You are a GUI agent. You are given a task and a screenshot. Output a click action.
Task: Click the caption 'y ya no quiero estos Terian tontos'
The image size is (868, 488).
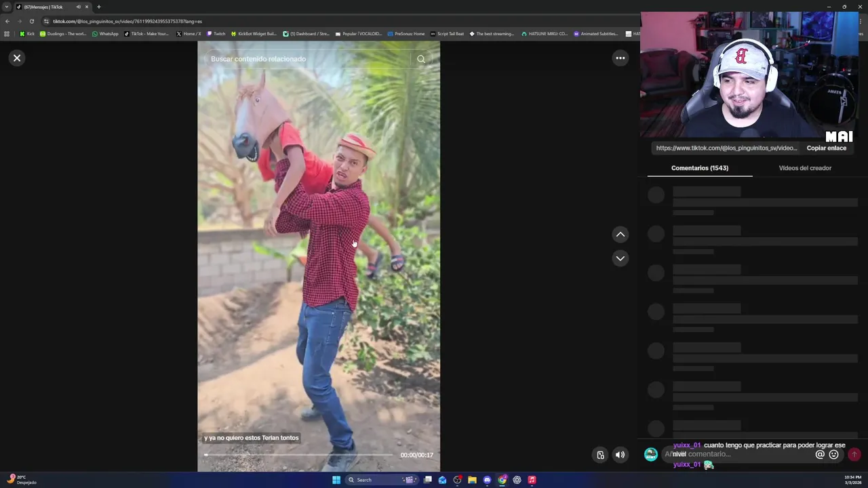point(251,438)
